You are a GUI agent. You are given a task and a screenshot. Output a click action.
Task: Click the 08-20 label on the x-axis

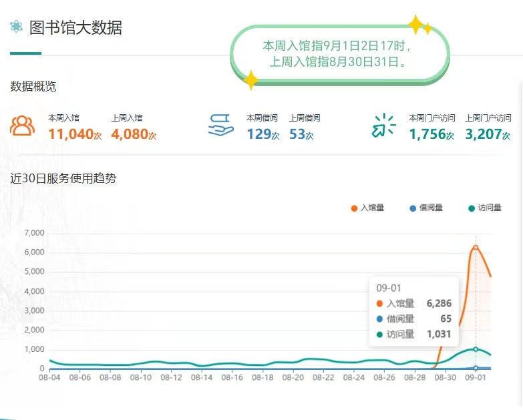click(294, 378)
